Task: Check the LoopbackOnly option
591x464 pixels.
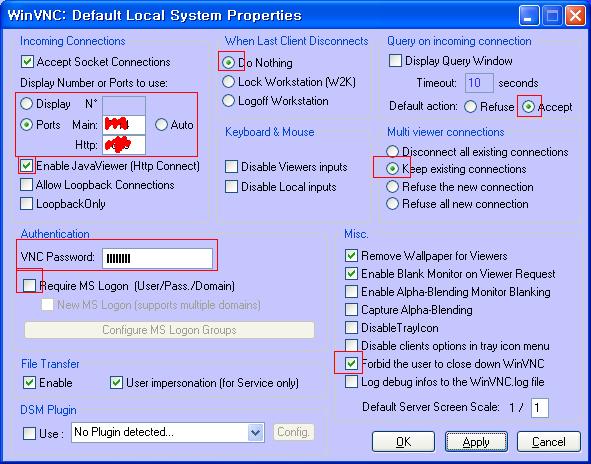Action: pos(26,204)
